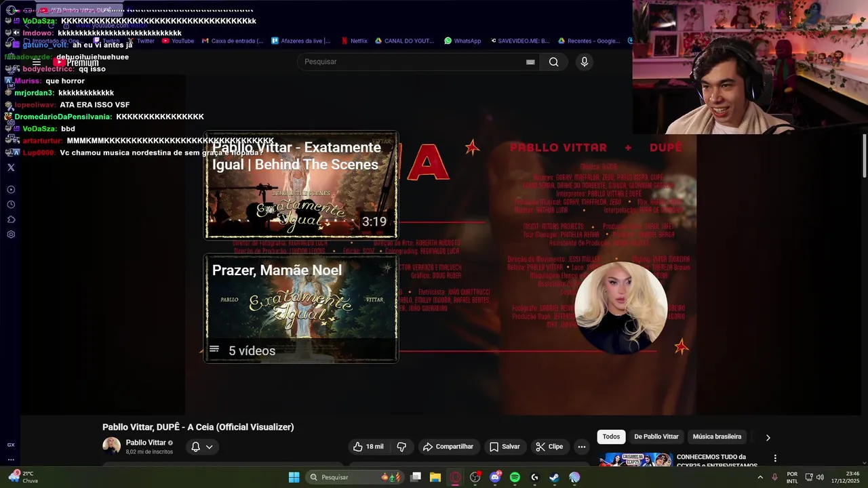Click video title A Ceia (Official Visualizer)
Screen dimensions: 868x488
pyautogui.click(x=198, y=427)
